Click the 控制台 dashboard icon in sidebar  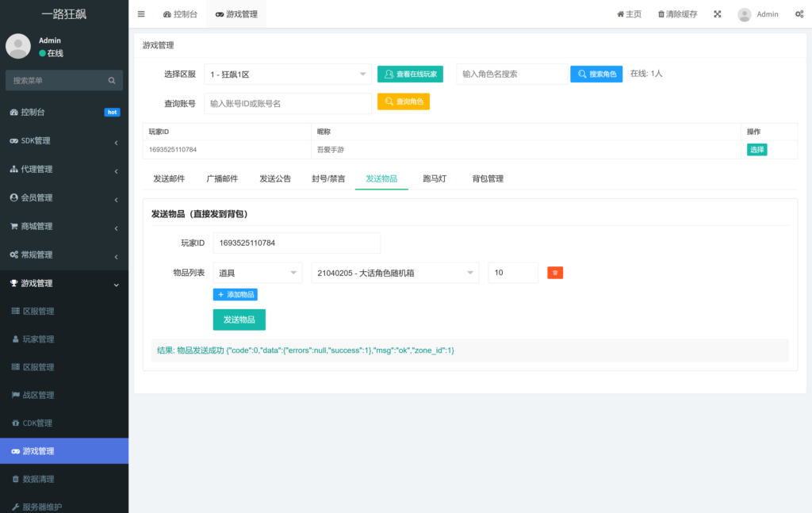pos(14,112)
